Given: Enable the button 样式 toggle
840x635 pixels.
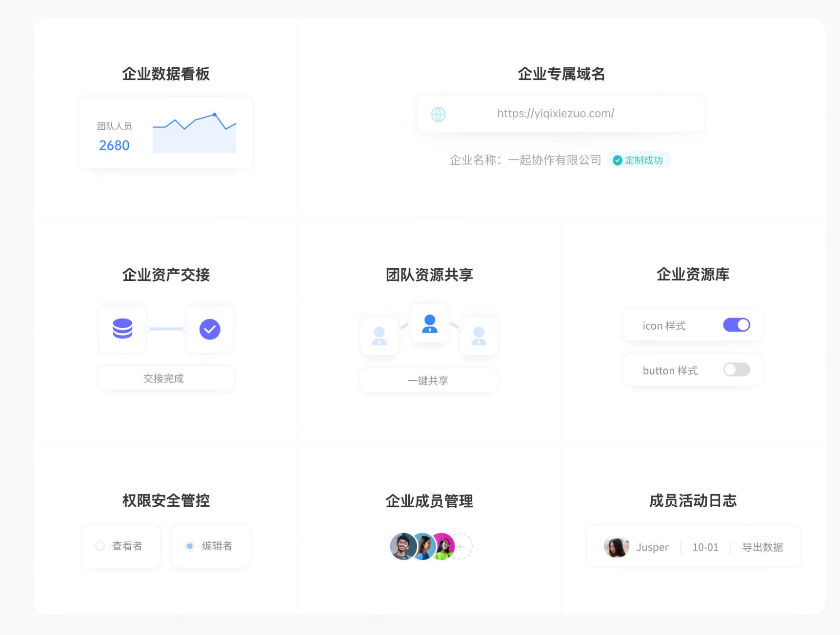Looking at the screenshot, I should pyautogui.click(x=737, y=370).
